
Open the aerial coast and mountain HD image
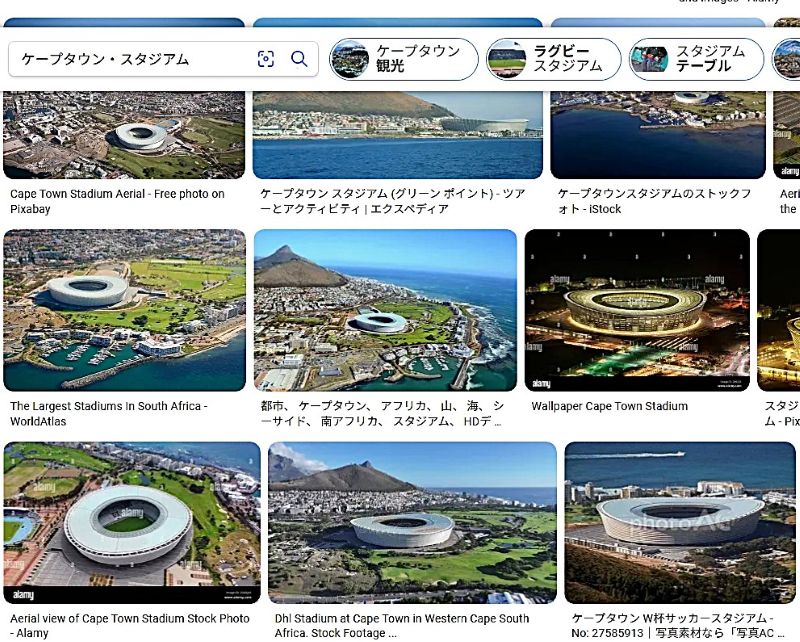(385, 310)
